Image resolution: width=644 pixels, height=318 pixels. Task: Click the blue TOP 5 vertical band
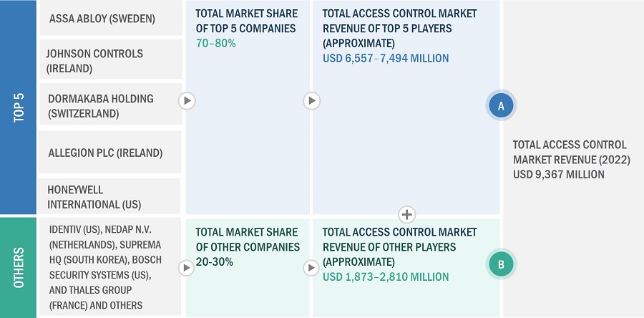[x=19, y=107]
